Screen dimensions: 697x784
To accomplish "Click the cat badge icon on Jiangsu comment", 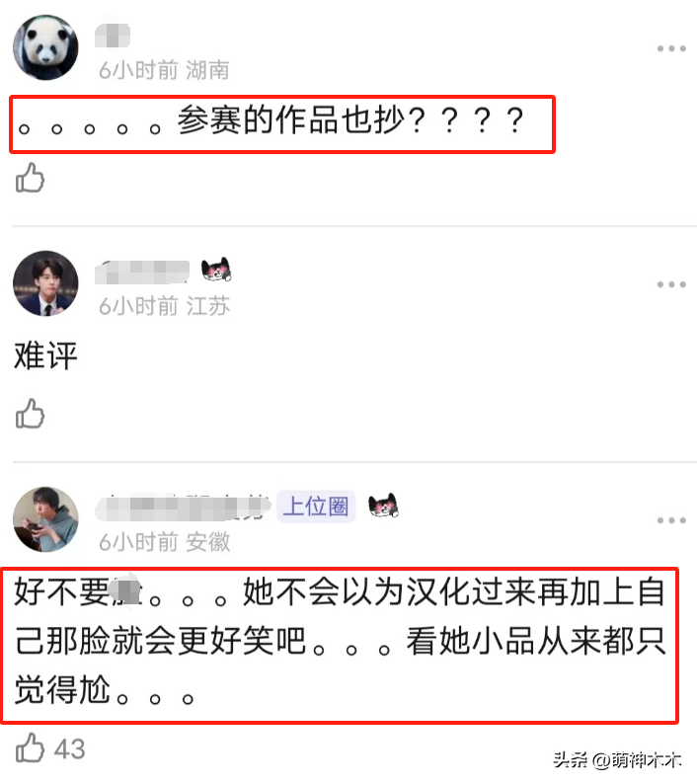I will [x=216, y=270].
